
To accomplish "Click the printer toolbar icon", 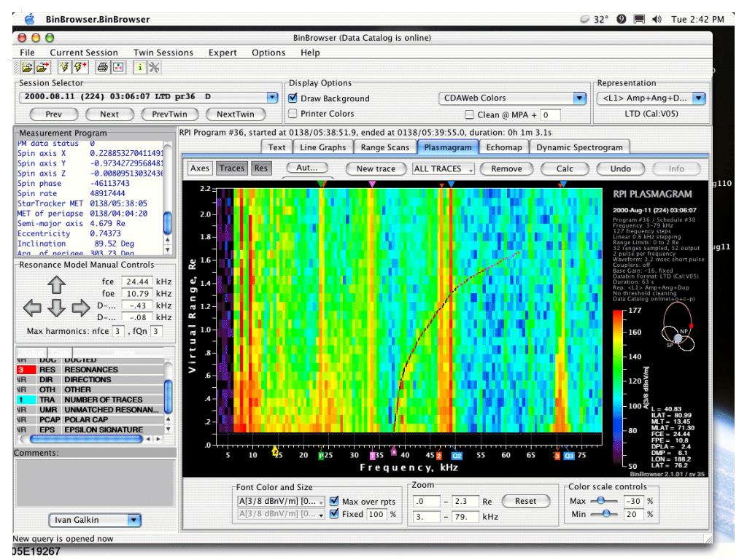I will (x=102, y=68).
